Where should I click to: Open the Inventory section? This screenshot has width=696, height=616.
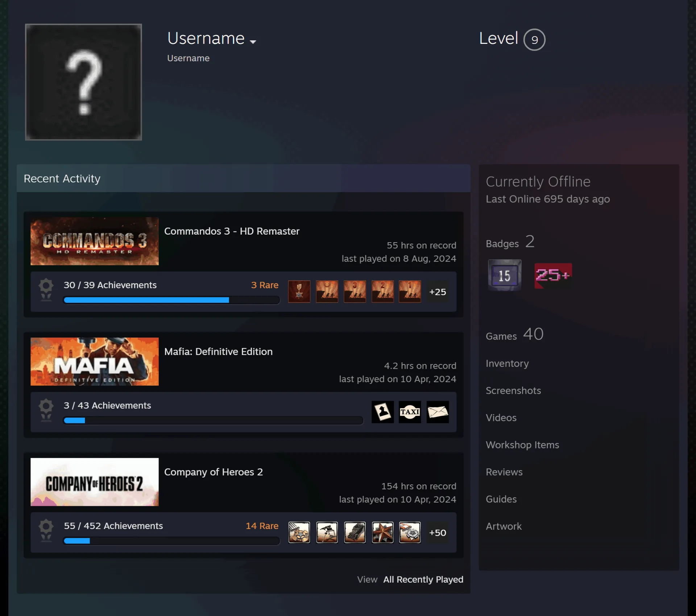point(507,363)
